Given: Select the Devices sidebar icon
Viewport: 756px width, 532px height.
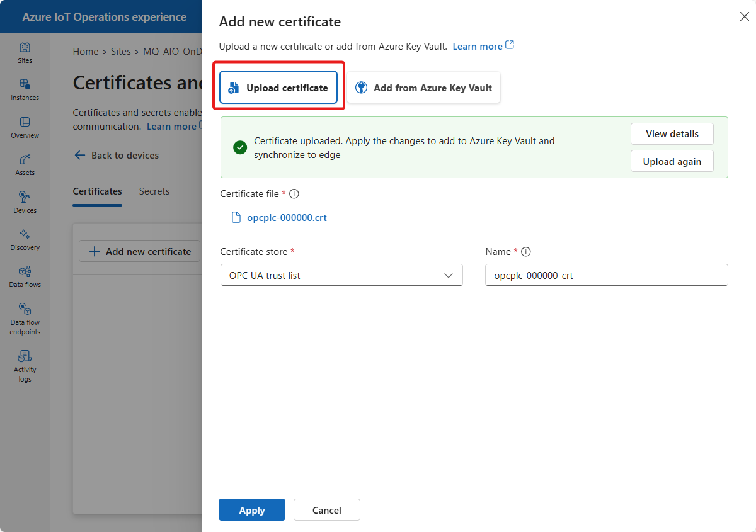Looking at the screenshot, I should point(25,202).
